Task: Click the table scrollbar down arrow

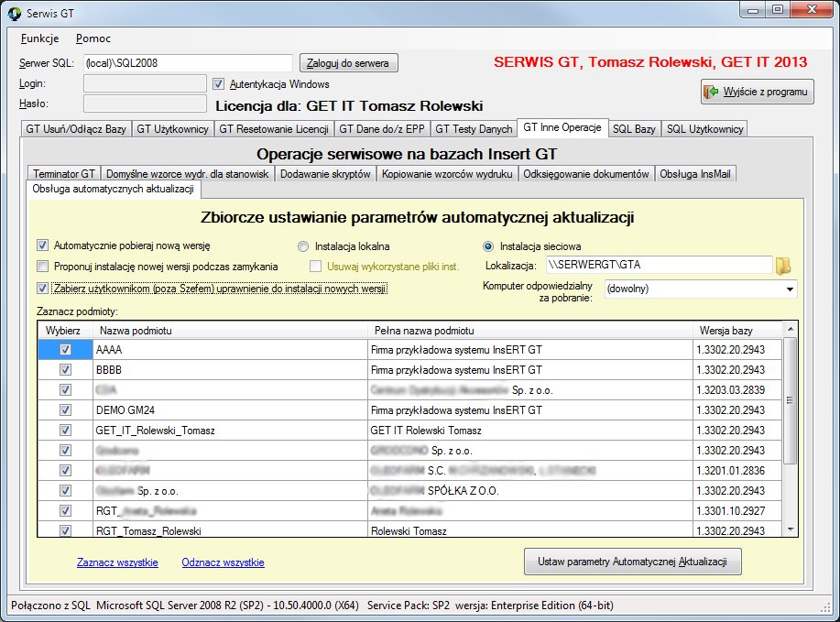Action: pyautogui.click(x=791, y=529)
